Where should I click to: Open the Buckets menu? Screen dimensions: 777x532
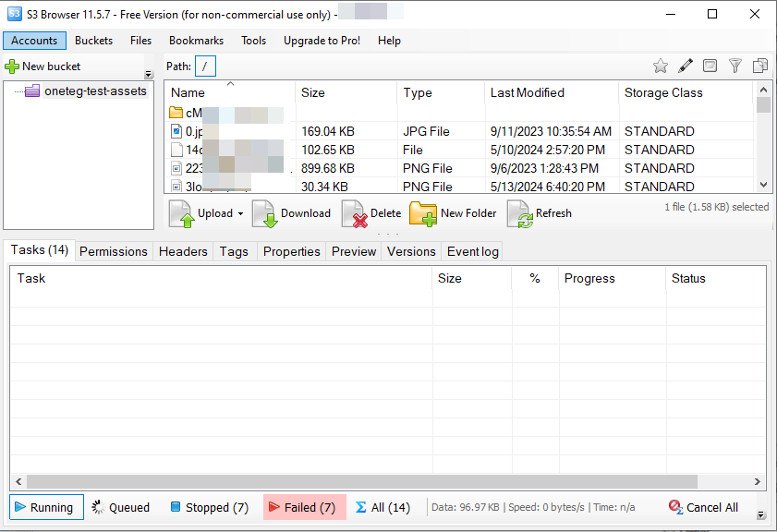coord(93,41)
